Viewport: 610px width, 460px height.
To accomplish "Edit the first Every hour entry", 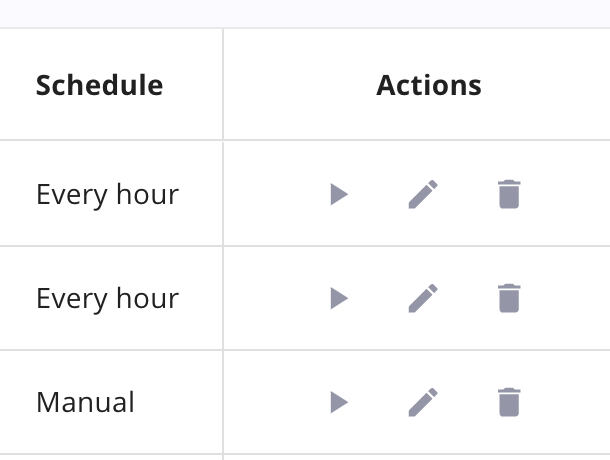I will [x=423, y=194].
